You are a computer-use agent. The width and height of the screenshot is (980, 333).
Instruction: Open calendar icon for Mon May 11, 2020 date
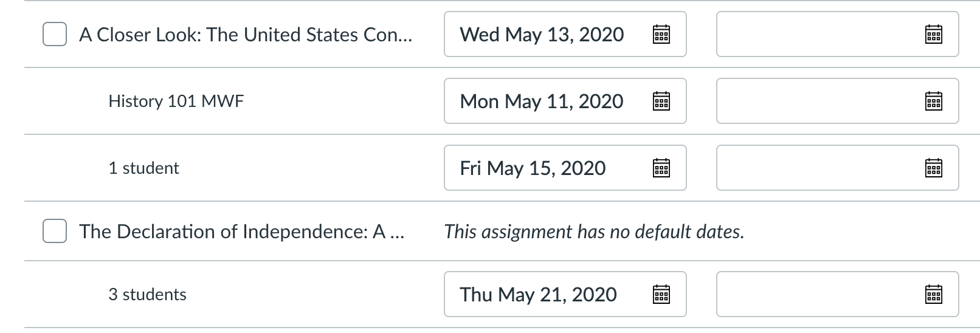coord(661,101)
